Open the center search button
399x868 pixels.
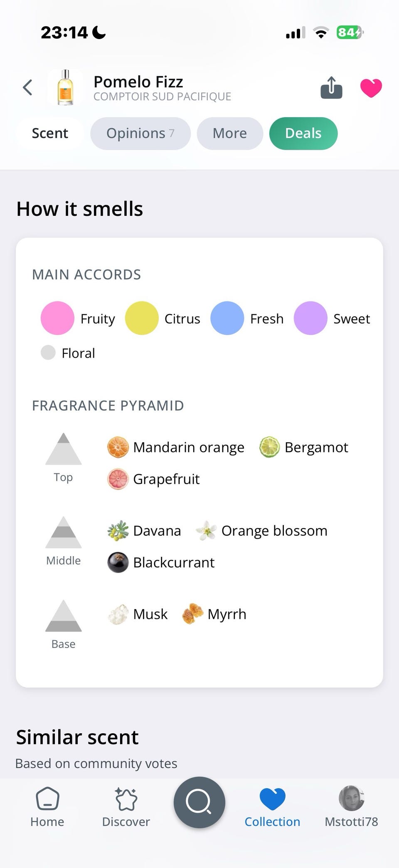pos(199,802)
